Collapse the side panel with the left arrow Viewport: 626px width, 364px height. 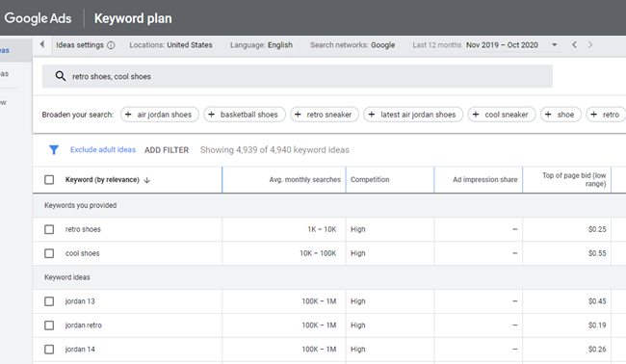[42, 44]
